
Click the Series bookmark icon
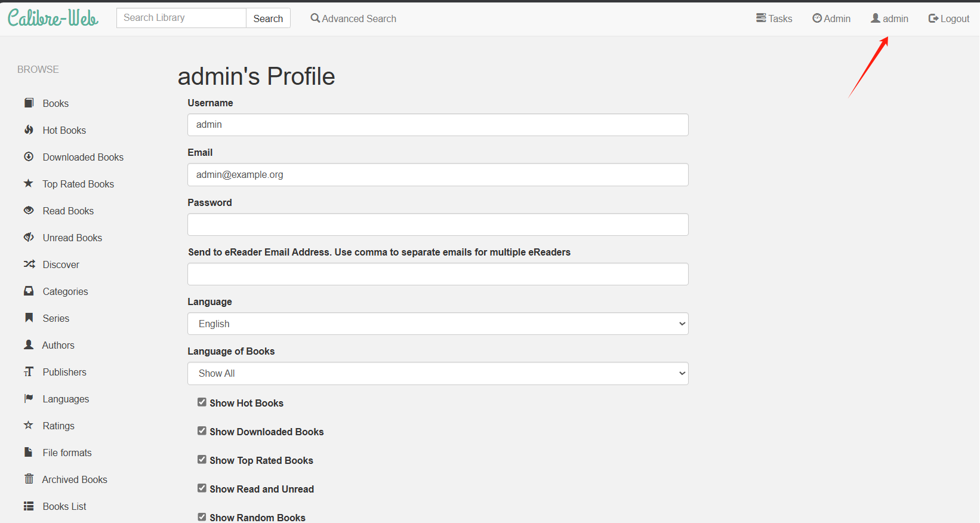(29, 318)
